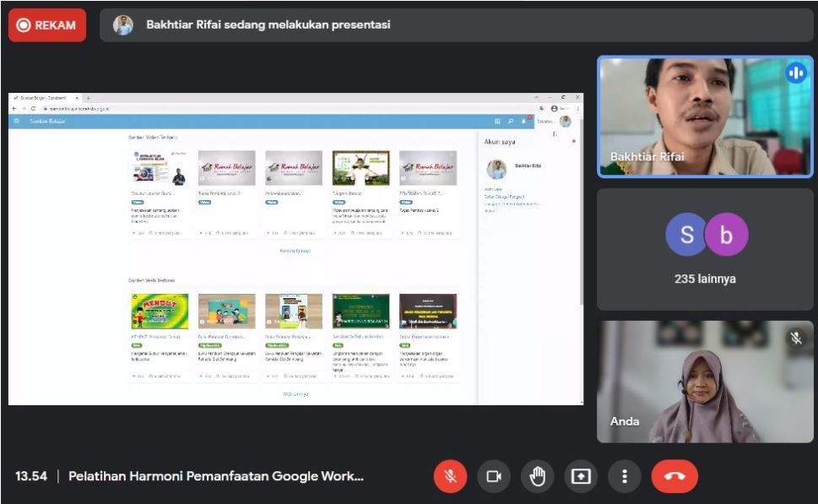
Task: Click the S participant avatar
Action: (686, 236)
